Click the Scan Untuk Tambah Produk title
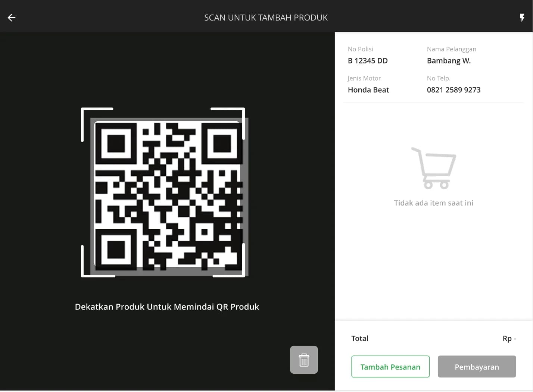Viewport: 533px width, 392px height. tap(266, 18)
